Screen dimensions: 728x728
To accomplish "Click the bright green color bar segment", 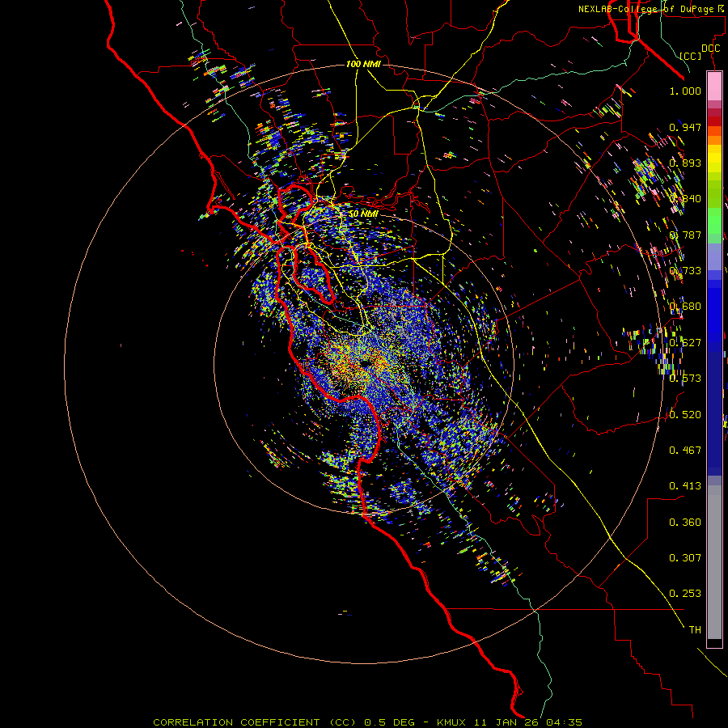I will [714, 221].
